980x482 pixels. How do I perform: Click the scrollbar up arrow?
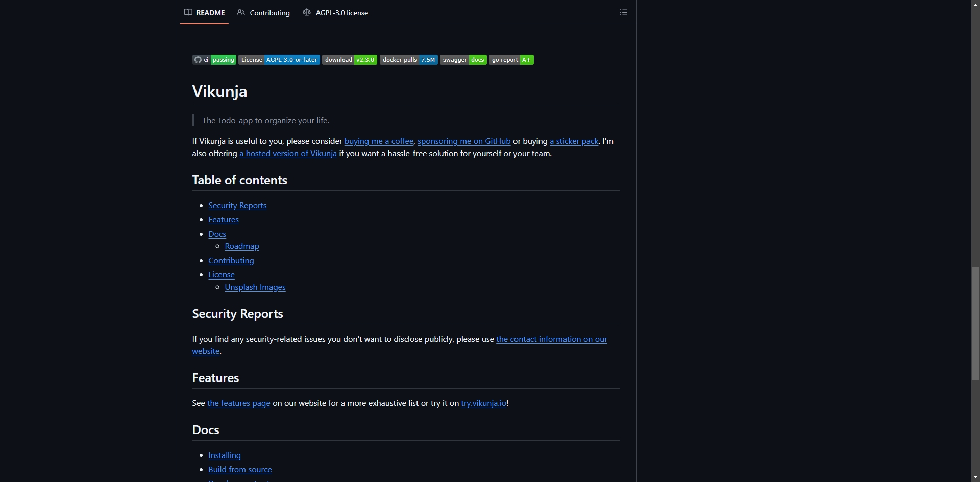975,4
